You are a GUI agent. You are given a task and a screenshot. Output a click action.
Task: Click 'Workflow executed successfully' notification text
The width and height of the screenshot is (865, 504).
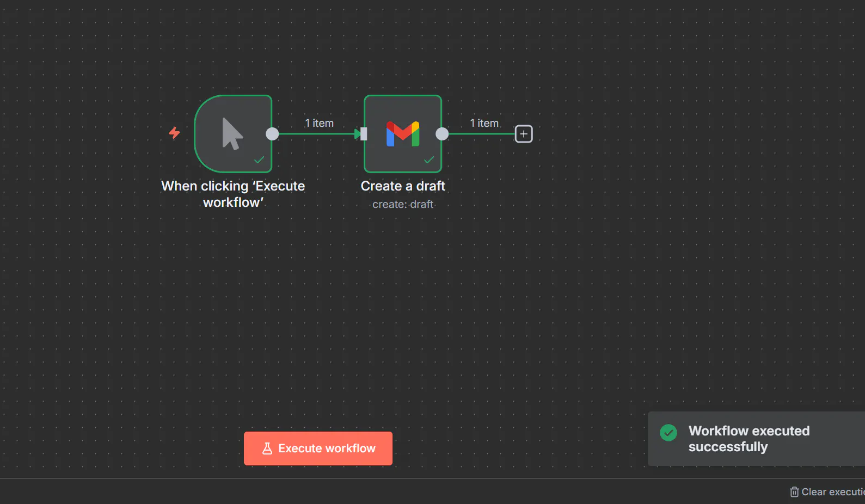749,439
